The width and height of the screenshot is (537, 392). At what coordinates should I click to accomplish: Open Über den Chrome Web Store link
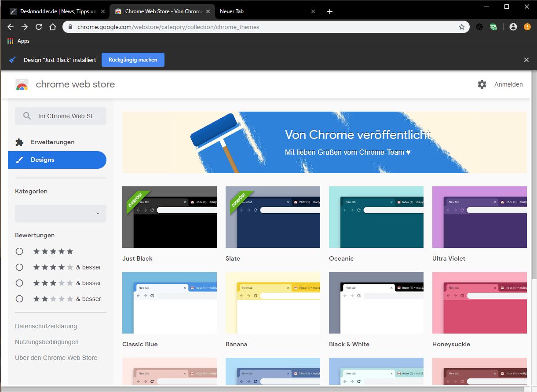(56, 358)
